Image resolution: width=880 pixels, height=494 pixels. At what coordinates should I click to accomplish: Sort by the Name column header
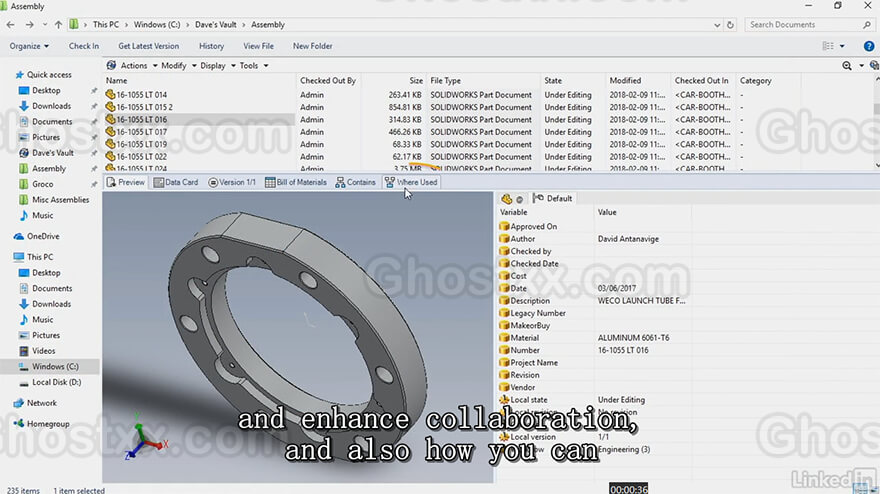click(117, 81)
